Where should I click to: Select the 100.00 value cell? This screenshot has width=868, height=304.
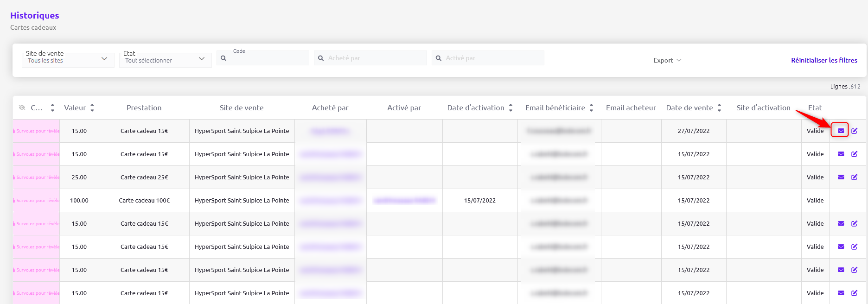[79, 200]
